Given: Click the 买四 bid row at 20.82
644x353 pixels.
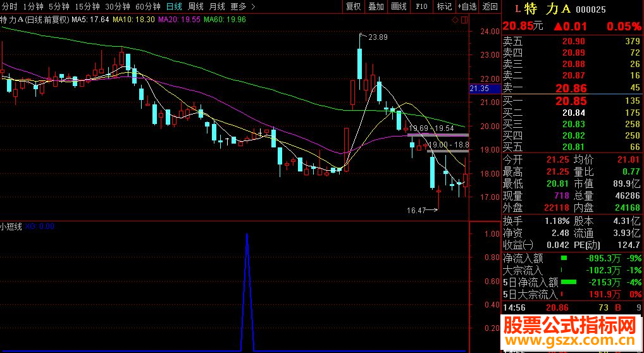Looking at the screenshot, I should coord(572,135).
